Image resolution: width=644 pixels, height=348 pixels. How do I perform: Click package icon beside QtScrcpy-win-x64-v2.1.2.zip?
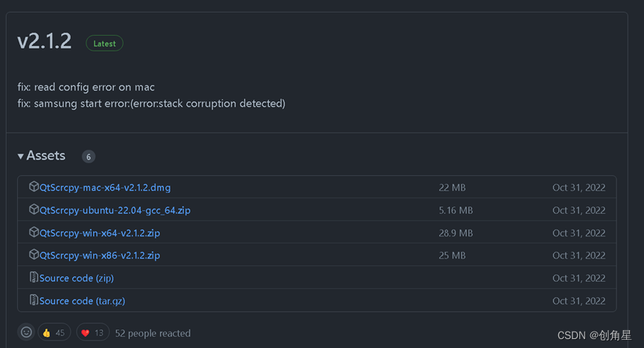tap(34, 232)
